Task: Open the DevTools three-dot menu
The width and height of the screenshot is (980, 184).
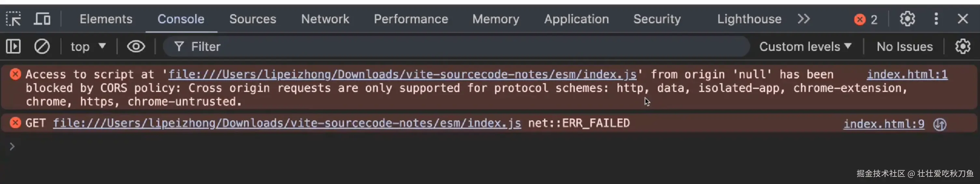Action: 936,19
